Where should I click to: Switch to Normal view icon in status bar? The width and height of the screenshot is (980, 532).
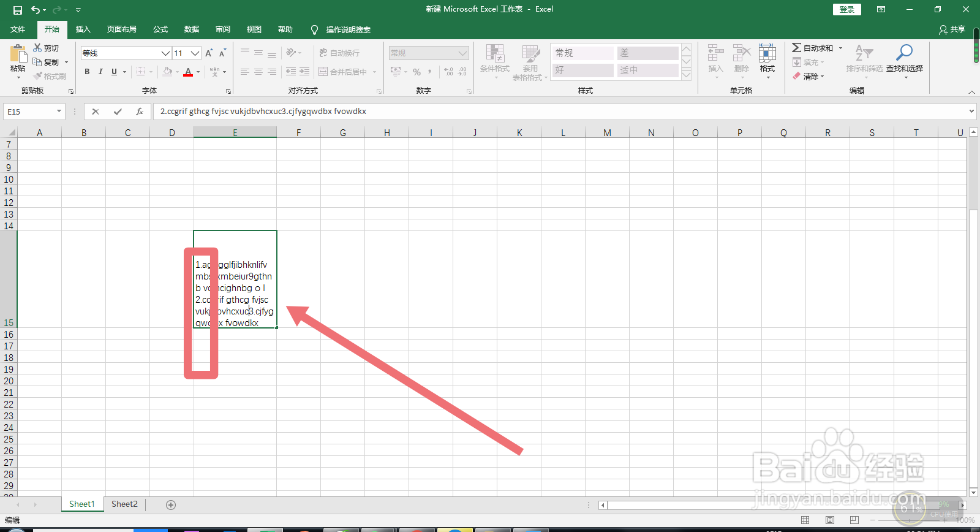click(x=805, y=520)
